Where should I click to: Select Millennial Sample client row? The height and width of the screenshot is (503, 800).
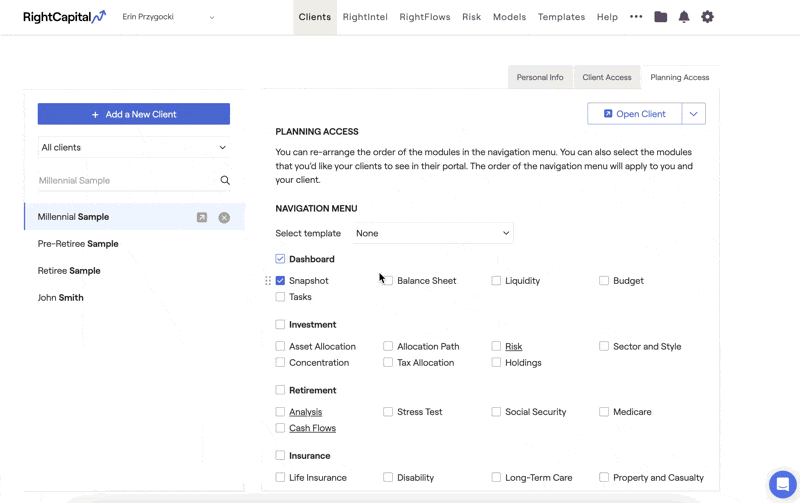coord(134,217)
